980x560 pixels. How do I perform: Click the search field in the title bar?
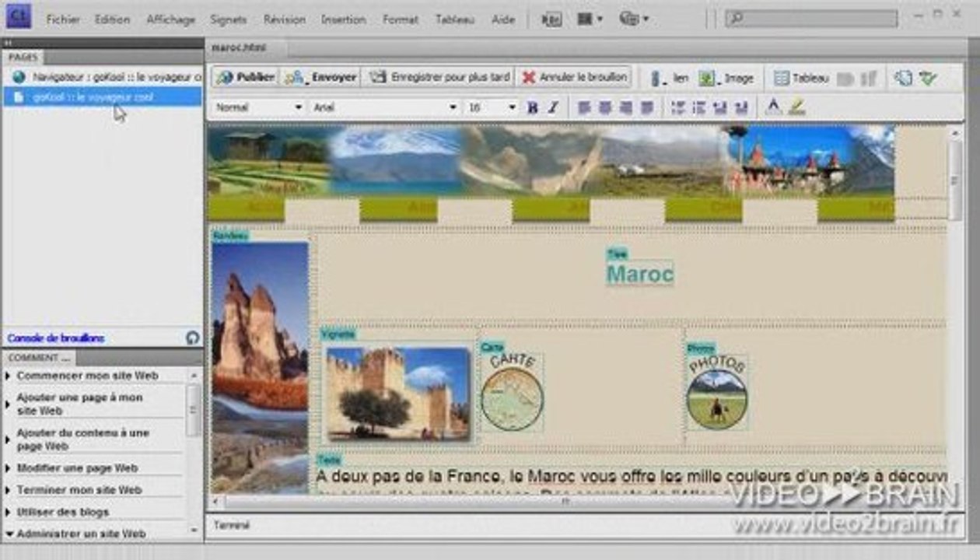[x=811, y=19]
